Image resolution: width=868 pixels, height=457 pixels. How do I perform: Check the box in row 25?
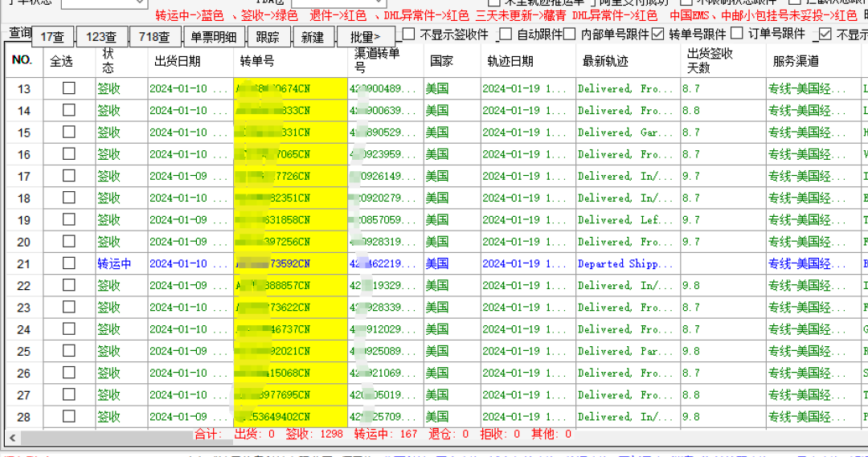point(68,351)
